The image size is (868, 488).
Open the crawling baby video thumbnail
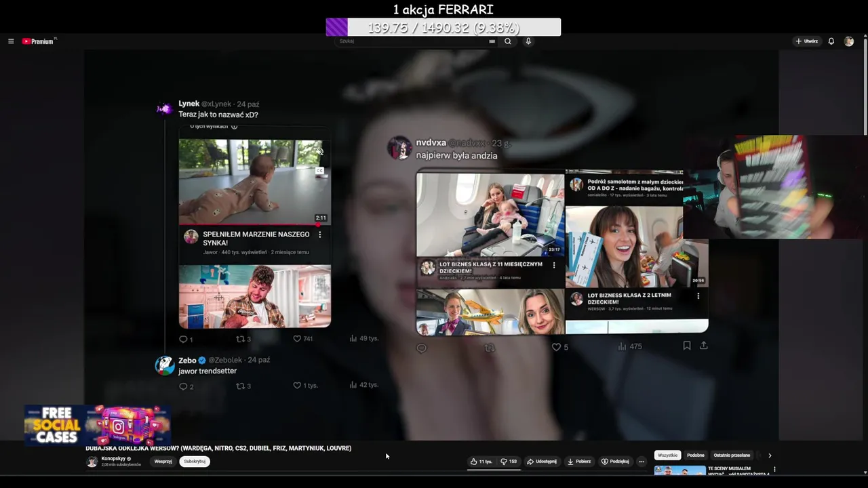tap(255, 181)
